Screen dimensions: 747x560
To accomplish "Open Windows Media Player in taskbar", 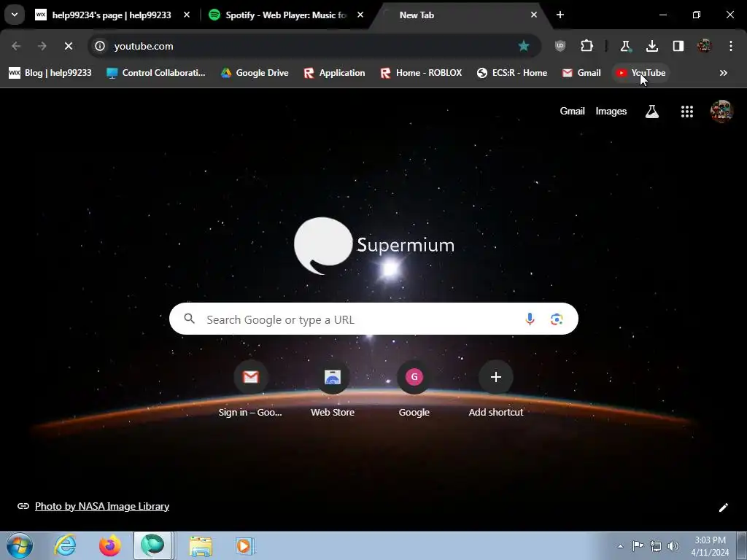I will click(245, 545).
